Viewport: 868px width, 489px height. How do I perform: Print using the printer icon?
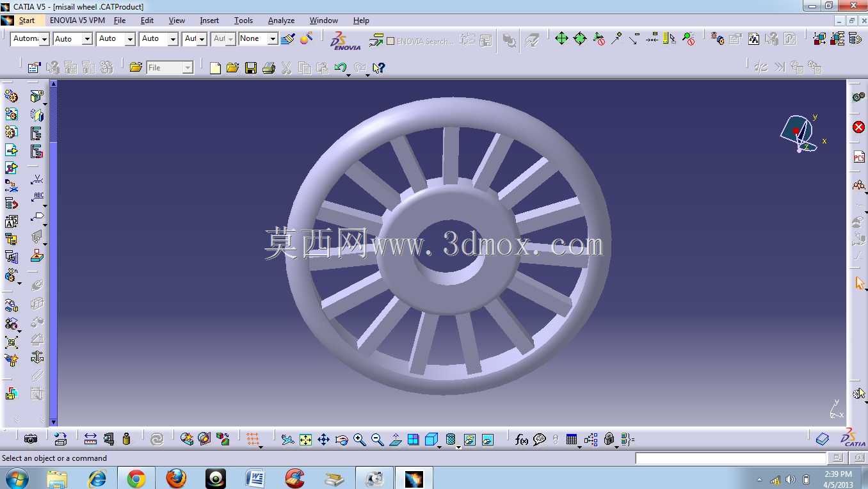click(x=269, y=68)
